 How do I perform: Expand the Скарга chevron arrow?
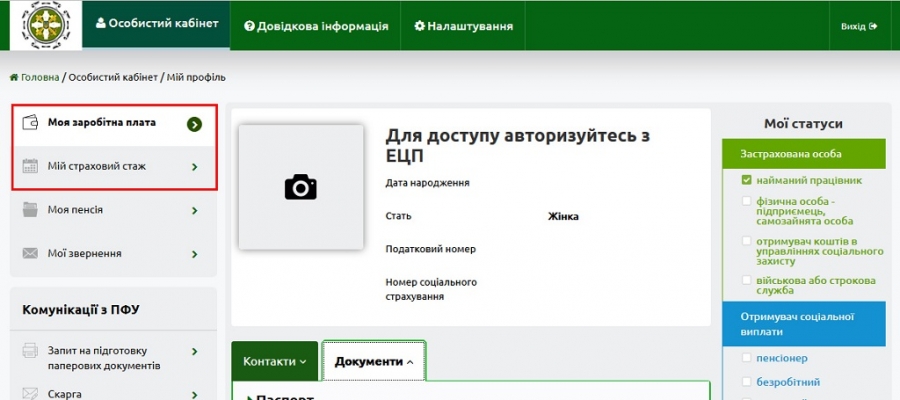click(195, 395)
